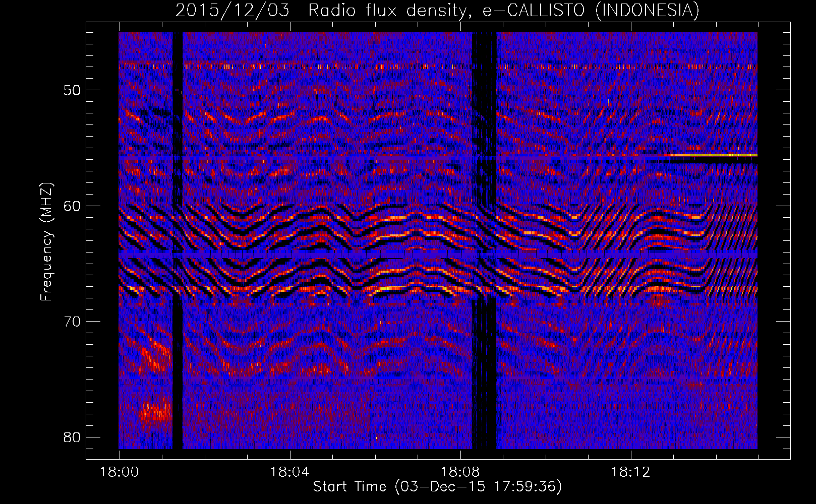Click the 18:12 time tick label

[x=631, y=472]
